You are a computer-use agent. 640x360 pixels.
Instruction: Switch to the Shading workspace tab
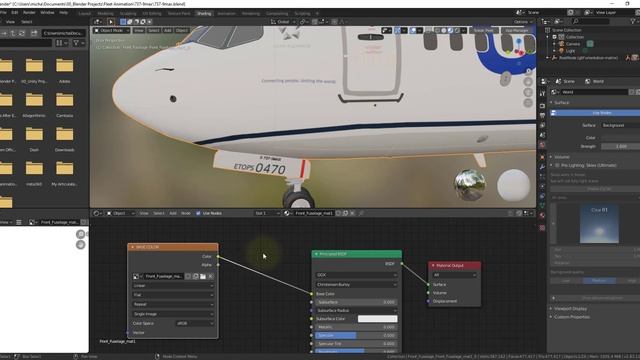204,13
